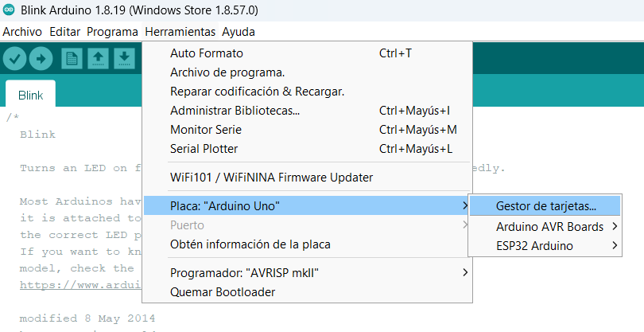The width and height of the screenshot is (644, 332).
Task: Click the Open sketch up-arrow icon
Action: [98, 59]
